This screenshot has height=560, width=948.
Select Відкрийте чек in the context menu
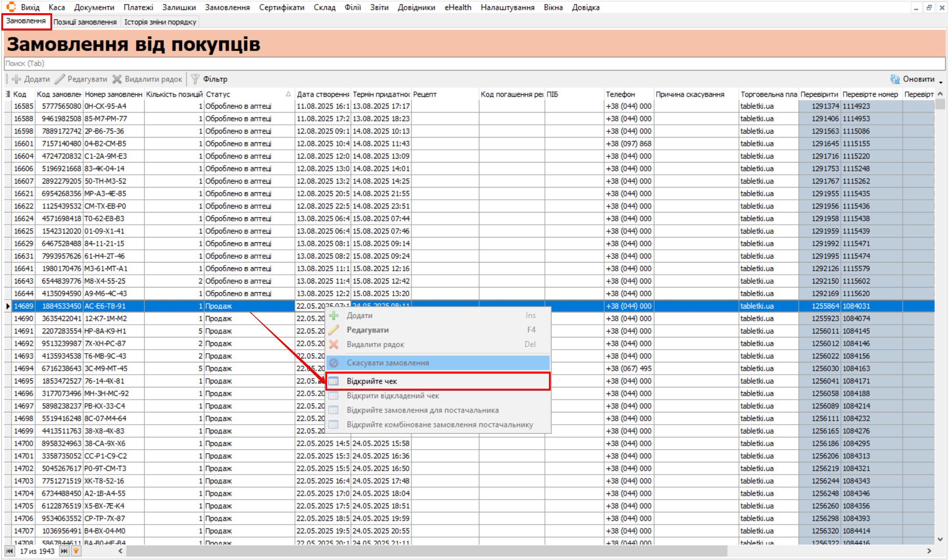coord(372,381)
